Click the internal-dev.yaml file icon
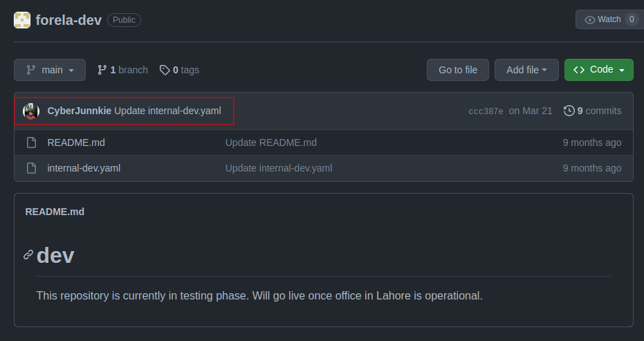The width and height of the screenshot is (644, 341). pos(31,168)
